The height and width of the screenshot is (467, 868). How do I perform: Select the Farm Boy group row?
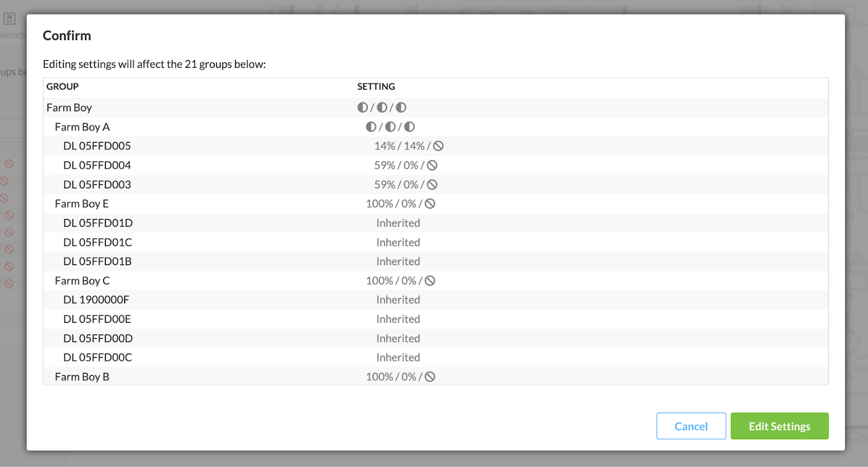point(69,107)
